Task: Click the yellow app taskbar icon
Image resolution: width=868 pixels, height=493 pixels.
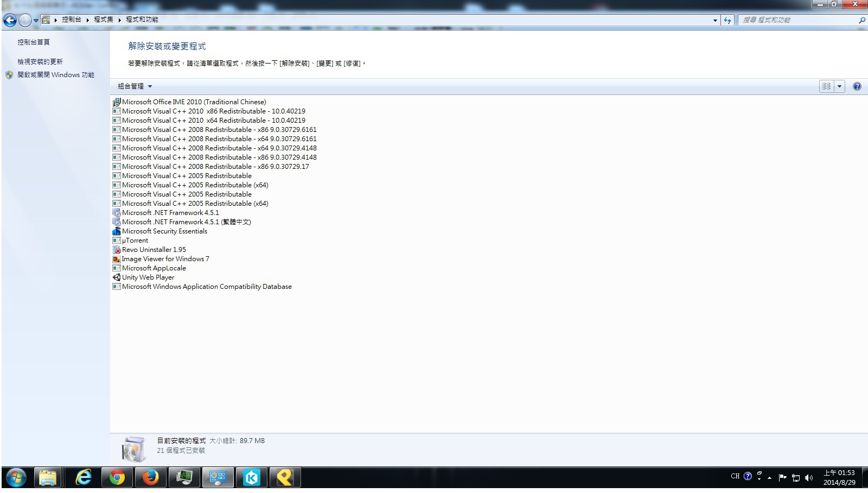Action: pos(285,478)
